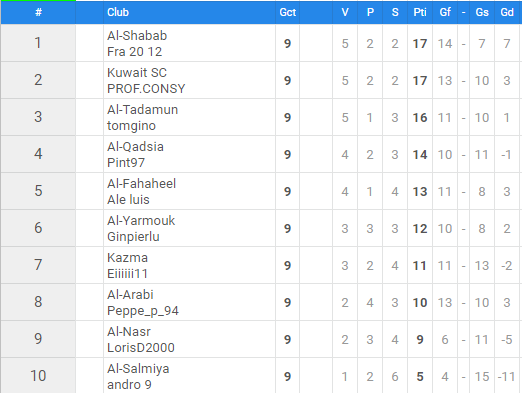This screenshot has width=522, height=393.
Task: Select the Al-Fahaheel club name
Action: point(141,184)
